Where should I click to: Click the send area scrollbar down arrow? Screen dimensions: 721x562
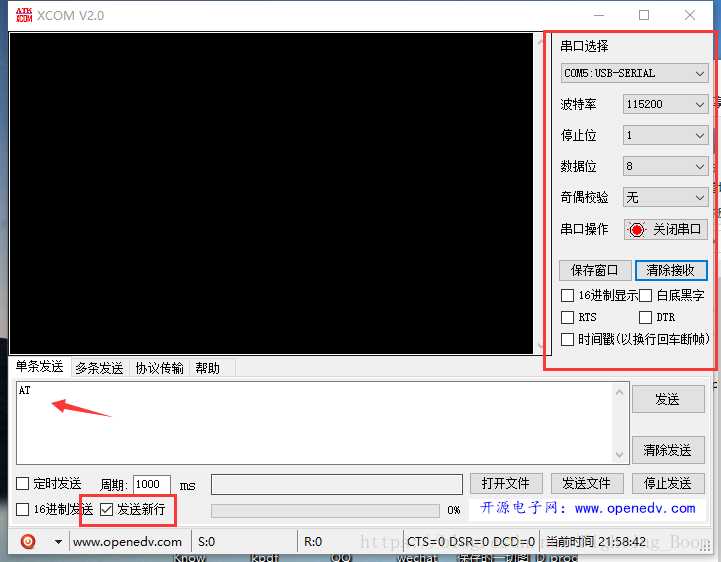620,454
